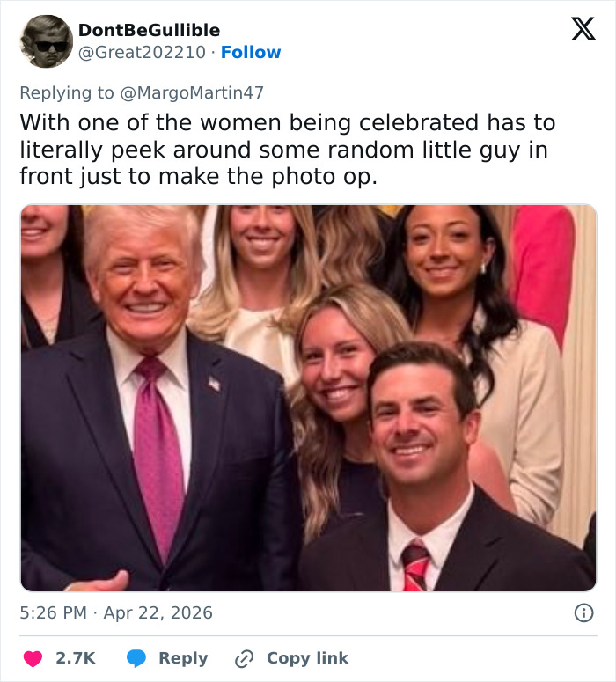
Task: Open the @Great202210 handle link
Action: point(144,53)
